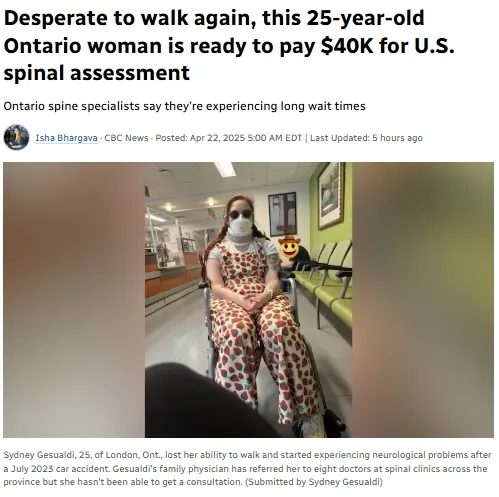Click the photo caption about Sydney Gesualdi
Viewport: 499px width, 497px height.
point(247,468)
